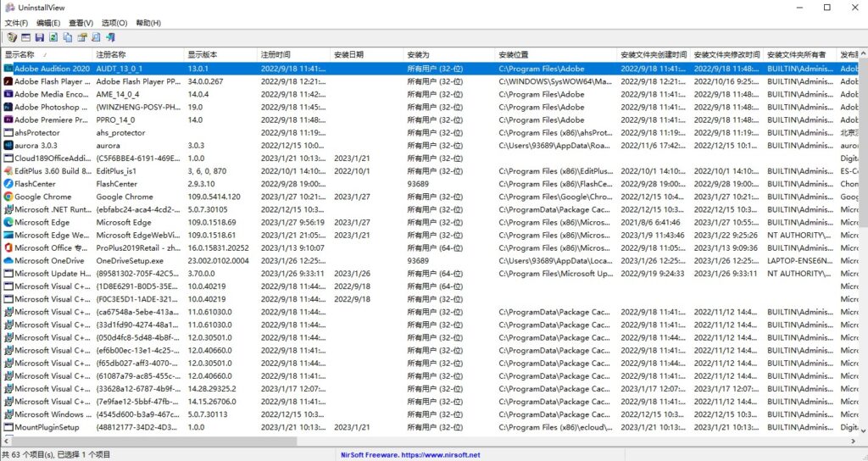Screen dimensions: 868x461
Task: Click the Microsoft .NET Runtime row icon
Action: point(8,210)
